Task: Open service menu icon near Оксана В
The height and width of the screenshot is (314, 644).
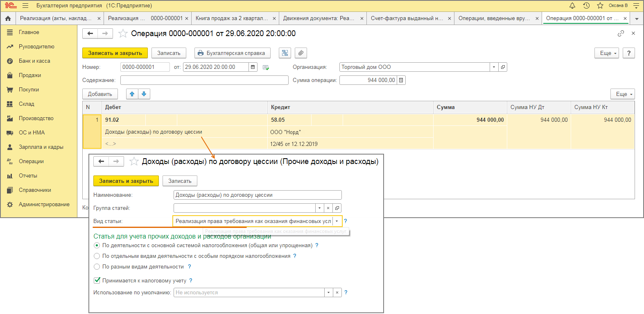Action: [x=636, y=6]
